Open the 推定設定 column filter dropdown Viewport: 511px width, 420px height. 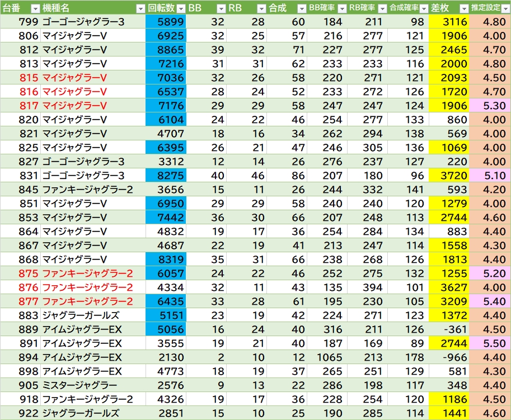pos(506,8)
